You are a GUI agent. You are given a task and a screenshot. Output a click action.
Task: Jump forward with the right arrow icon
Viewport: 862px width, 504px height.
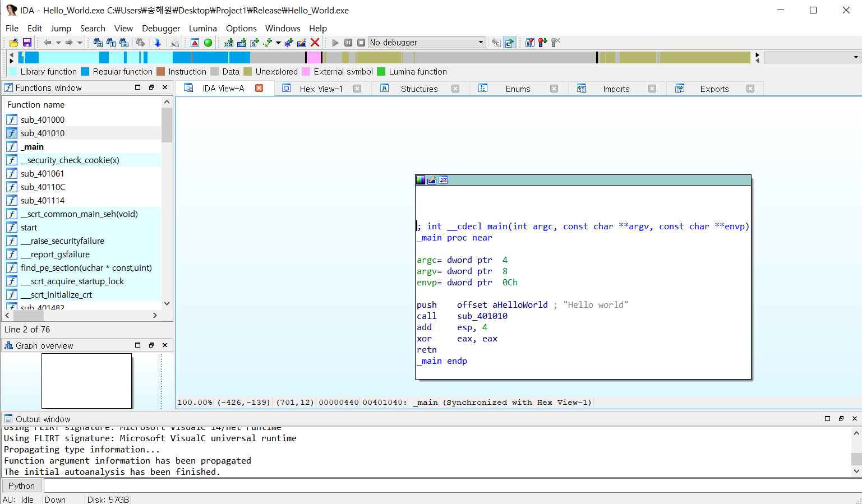pyautogui.click(x=69, y=43)
